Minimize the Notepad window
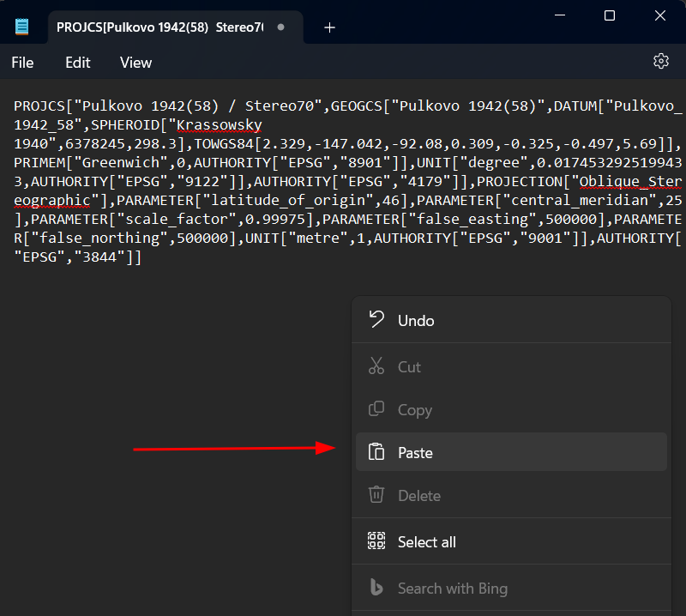 [x=561, y=15]
